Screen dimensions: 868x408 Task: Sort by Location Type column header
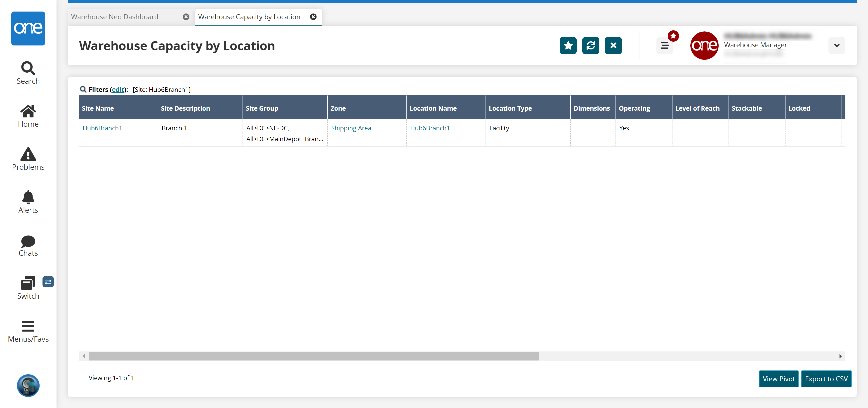510,108
